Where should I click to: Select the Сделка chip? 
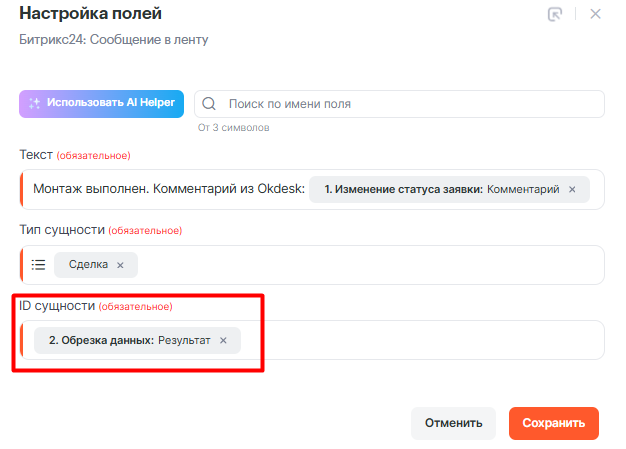(87, 265)
